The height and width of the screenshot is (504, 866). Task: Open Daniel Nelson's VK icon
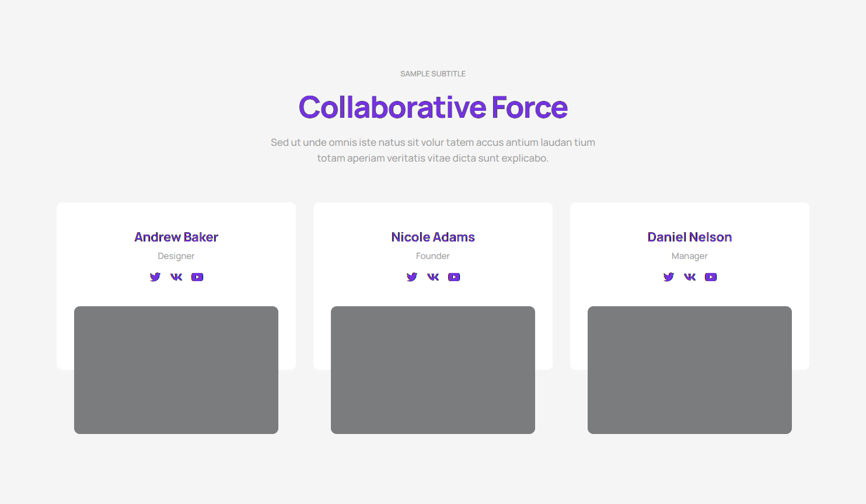[x=690, y=277]
